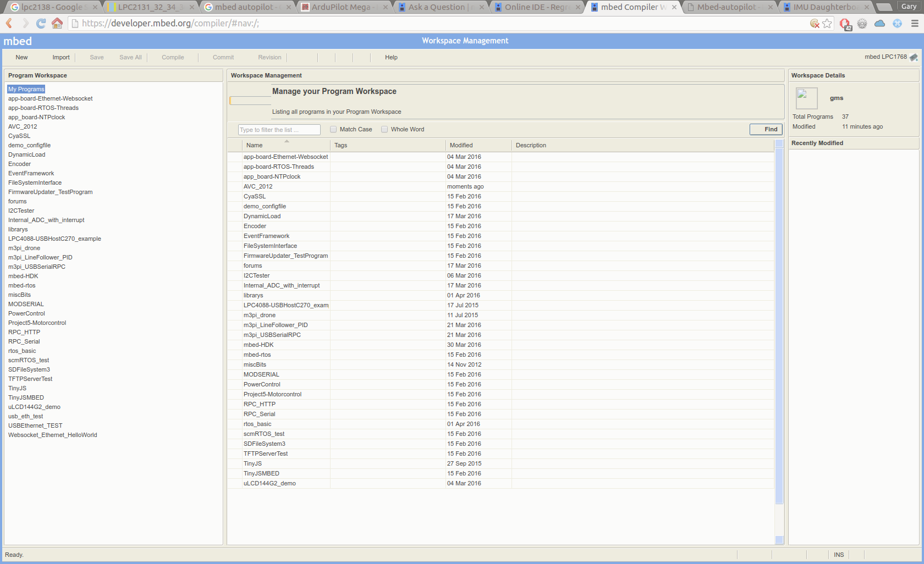Click the gms user avatar thumbnail
Viewport: 924px width, 564px height.
806,98
